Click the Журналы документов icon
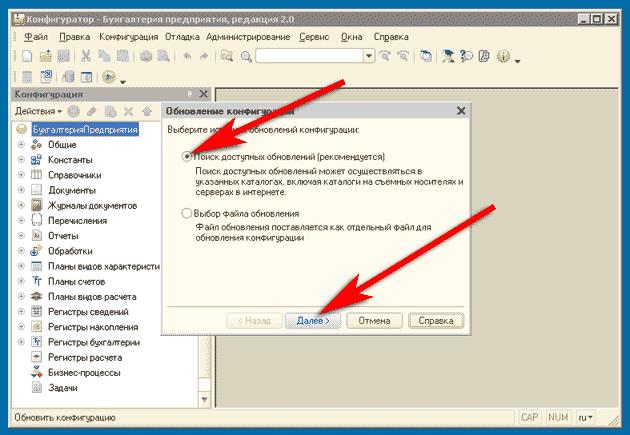The width and height of the screenshot is (630, 435). (37, 205)
